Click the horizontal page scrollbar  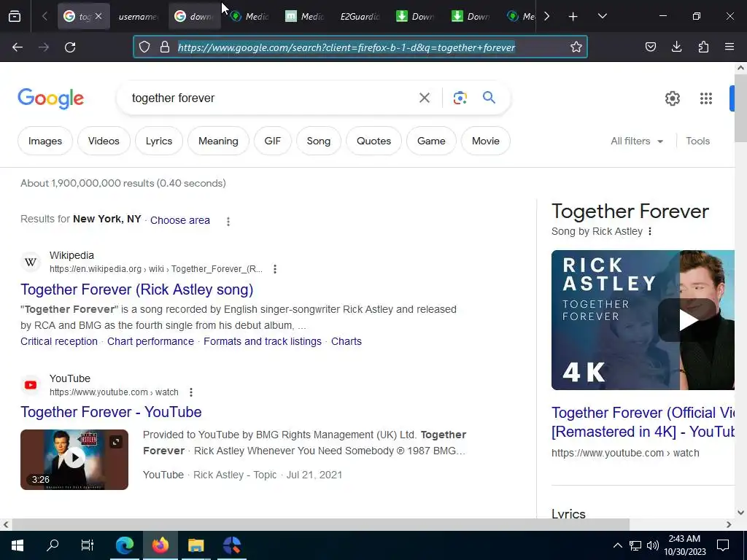point(320,524)
